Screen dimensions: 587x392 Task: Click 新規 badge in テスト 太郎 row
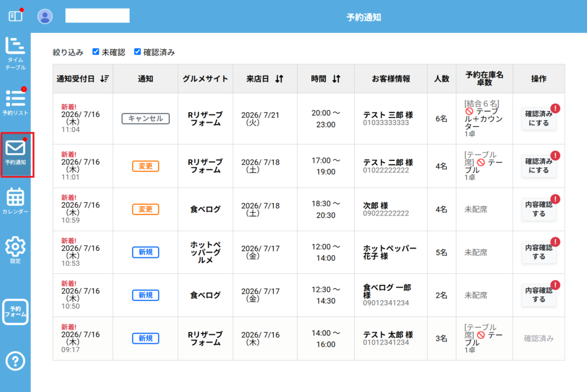click(x=145, y=338)
